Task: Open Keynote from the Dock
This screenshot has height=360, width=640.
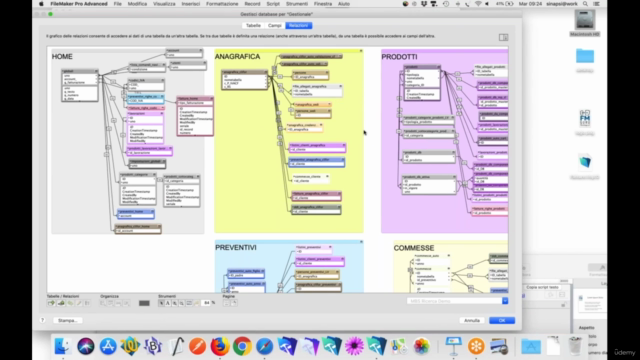Action: point(453,347)
